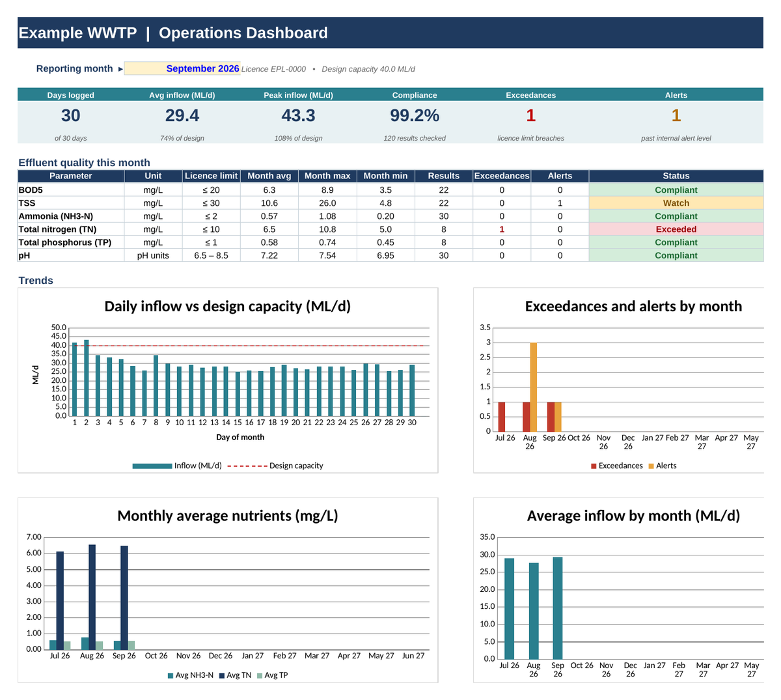
Task: Click the '74% of design' note
Action: (x=182, y=138)
